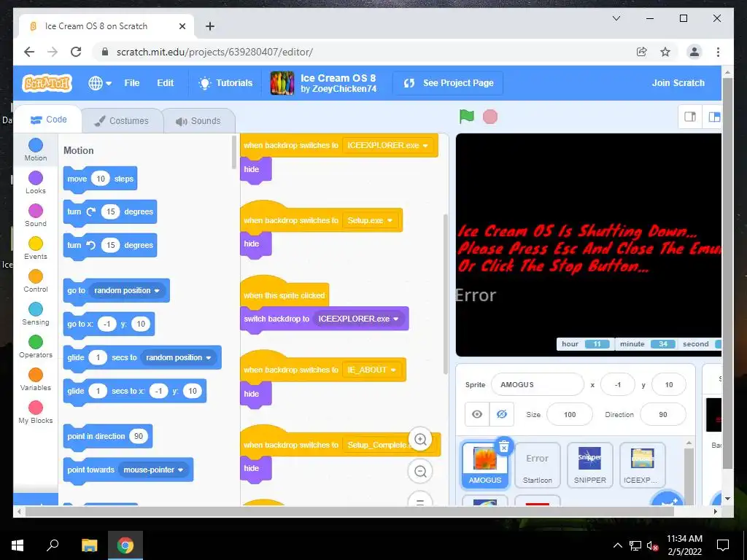This screenshot has width=747, height=560.
Task: Click Join Scratch link
Action: 678,83
